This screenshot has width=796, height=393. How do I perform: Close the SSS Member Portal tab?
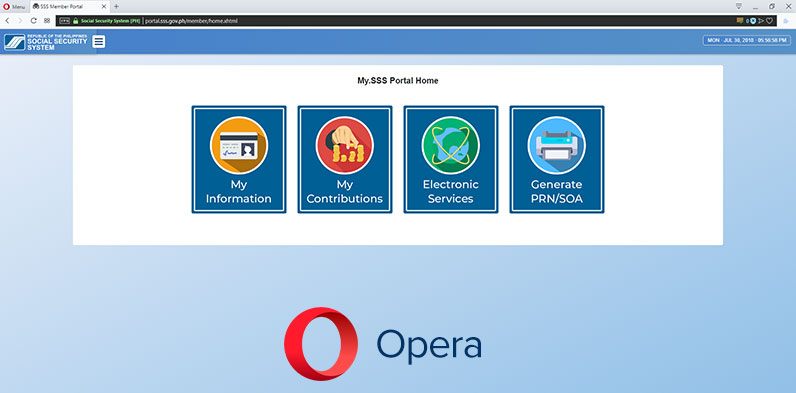point(104,7)
